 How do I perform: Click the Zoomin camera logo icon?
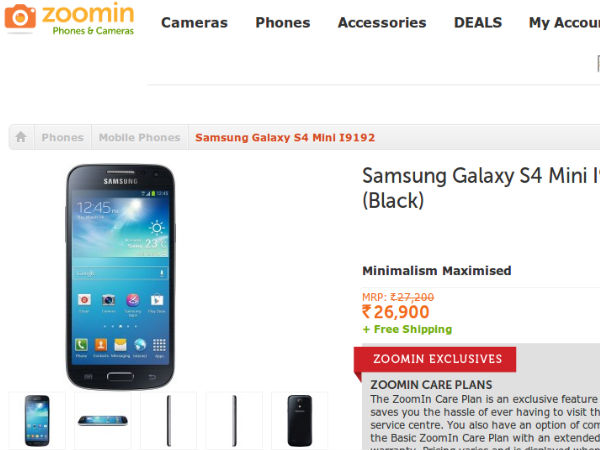[x=20, y=16]
